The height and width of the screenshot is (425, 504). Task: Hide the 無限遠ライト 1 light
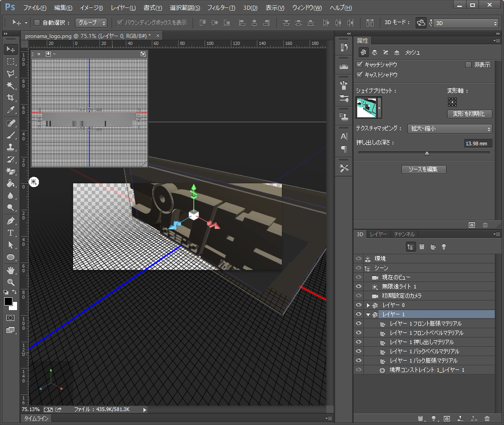coord(358,287)
